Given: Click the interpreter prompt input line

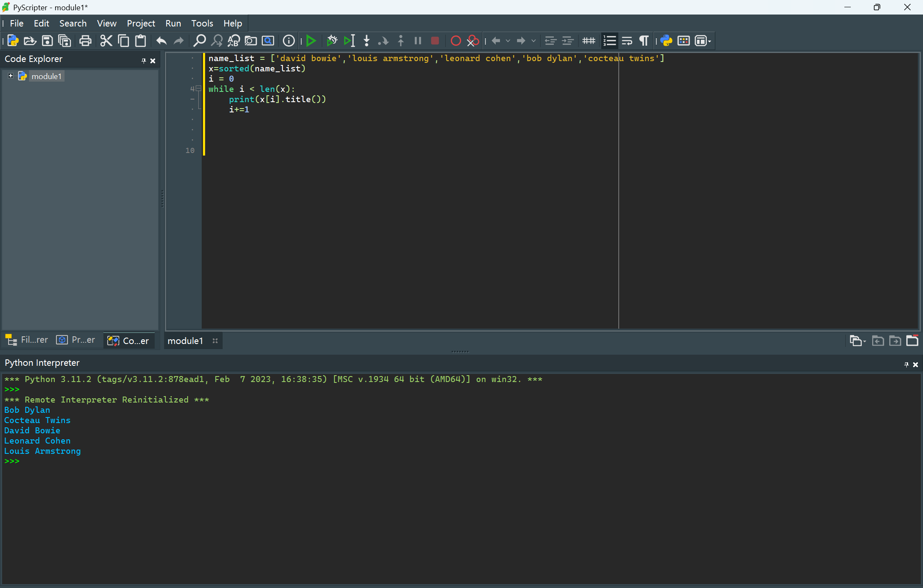Looking at the screenshot, I should (43, 461).
